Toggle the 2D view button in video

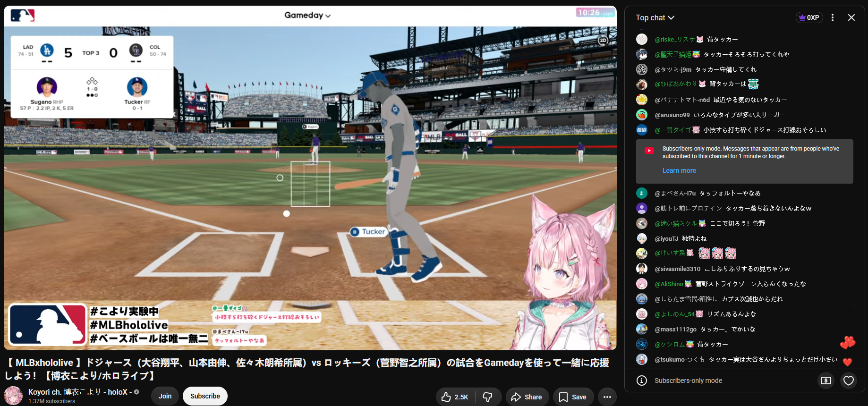(603, 41)
